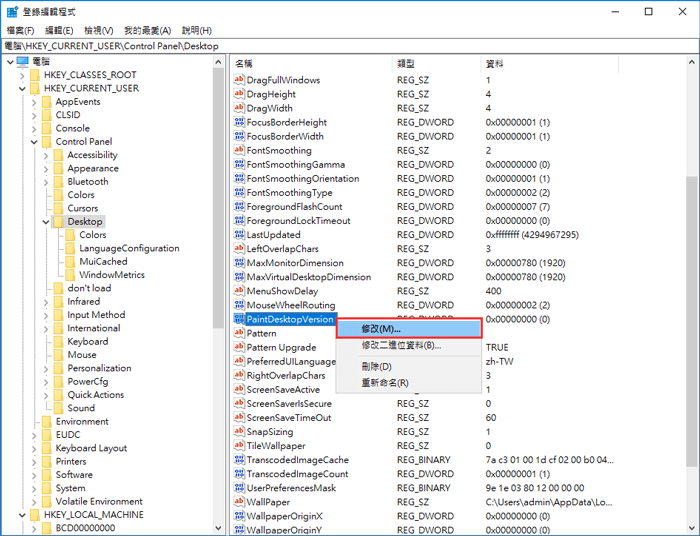
Task: Click the computer icon at the tree root
Action: 23,61
